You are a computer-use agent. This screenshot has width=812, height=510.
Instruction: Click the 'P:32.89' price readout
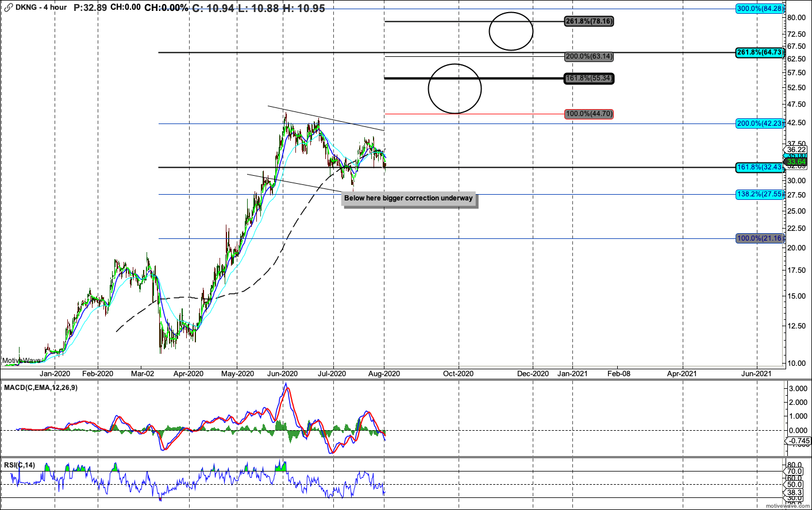pyautogui.click(x=90, y=7)
